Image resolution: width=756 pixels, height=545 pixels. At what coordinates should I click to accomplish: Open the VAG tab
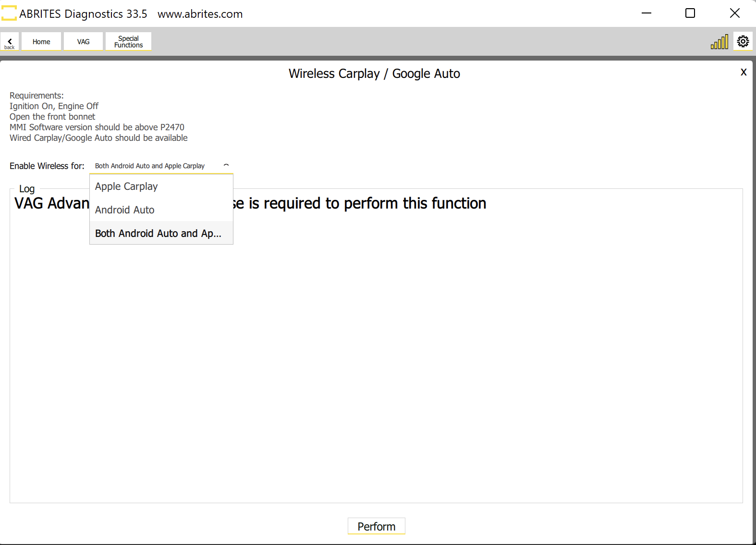point(84,41)
